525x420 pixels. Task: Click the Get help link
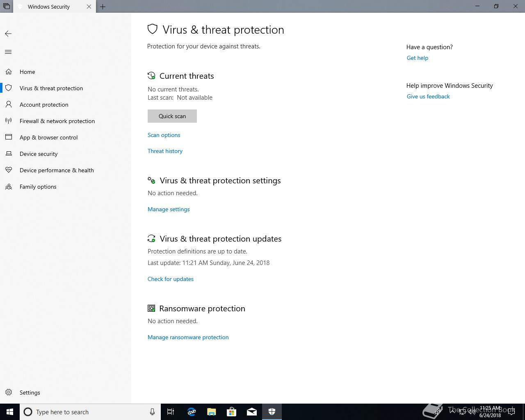(418, 58)
